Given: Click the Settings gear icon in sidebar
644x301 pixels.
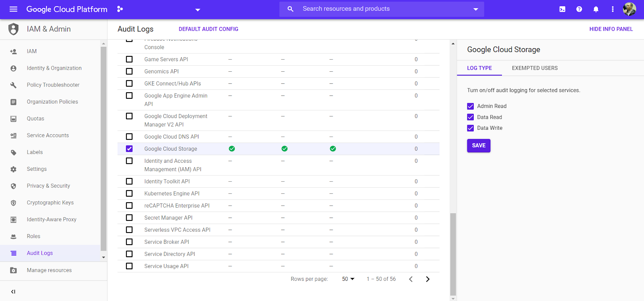Looking at the screenshot, I should click(13, 169).
